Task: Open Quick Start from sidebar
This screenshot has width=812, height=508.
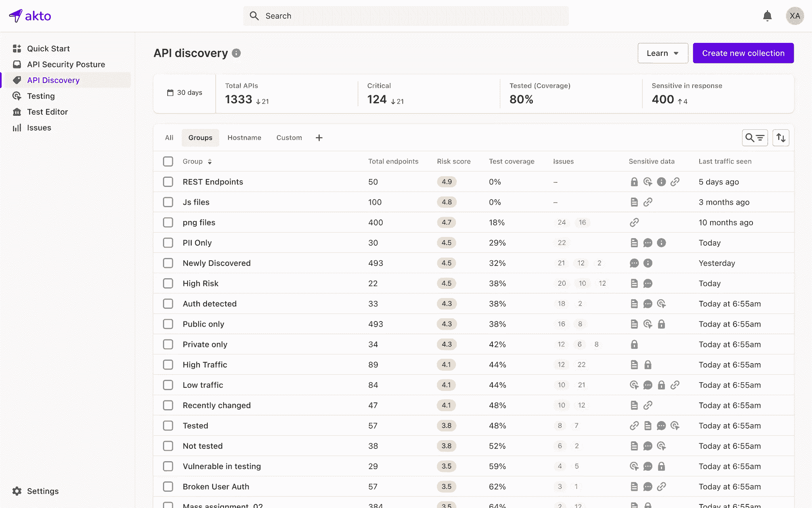Action: [x=48, y=48]
